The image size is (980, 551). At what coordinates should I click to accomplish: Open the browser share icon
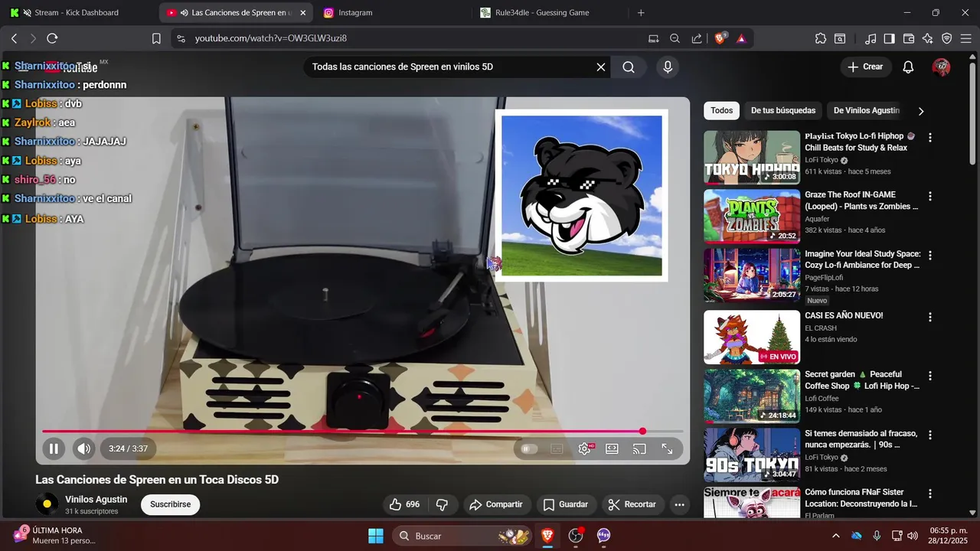[x=697, y=38]
